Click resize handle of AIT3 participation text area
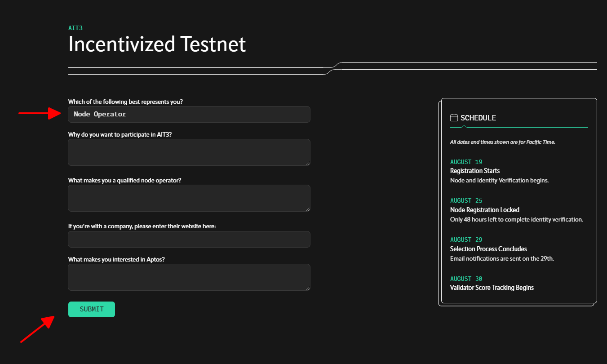 coord(307,163)
